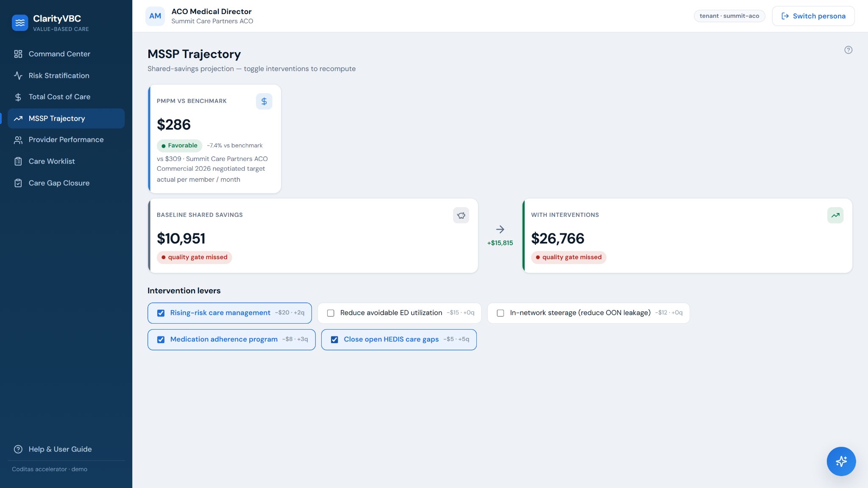Click the VALUE-BASED CARE tagline text

[x=61, y=29]
